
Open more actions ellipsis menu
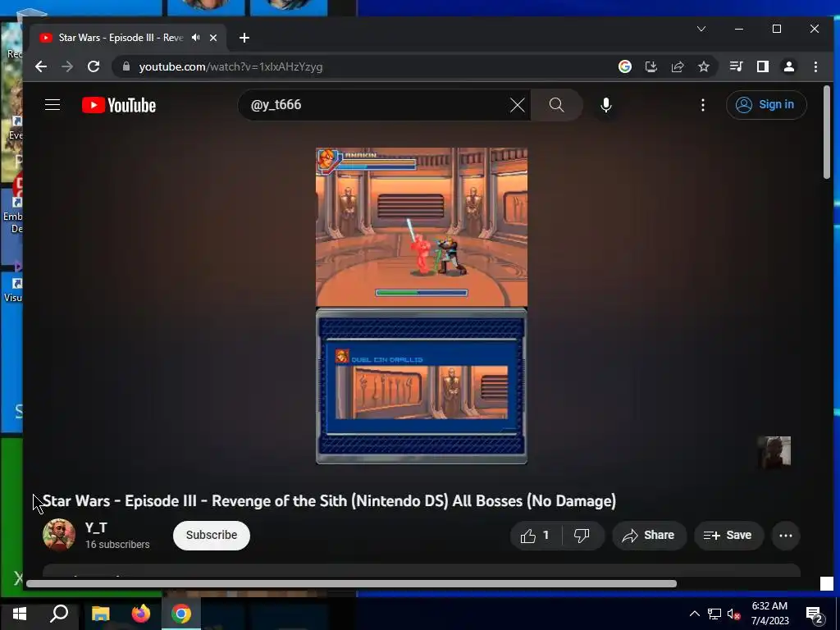click(x=785, y=535)
